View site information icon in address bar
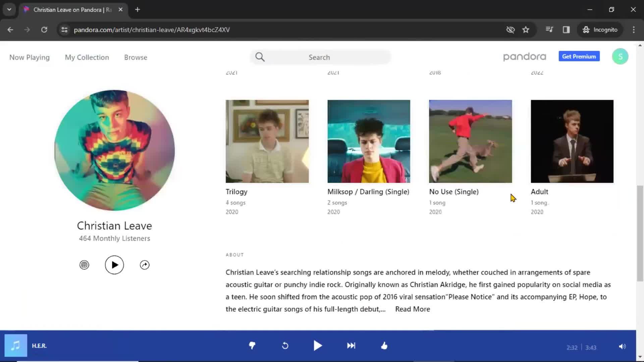Screen dimensions: 644x362 click(64, 30)
